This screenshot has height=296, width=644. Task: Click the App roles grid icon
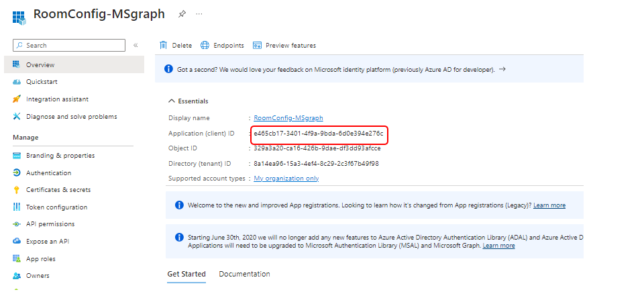point(16,258)
